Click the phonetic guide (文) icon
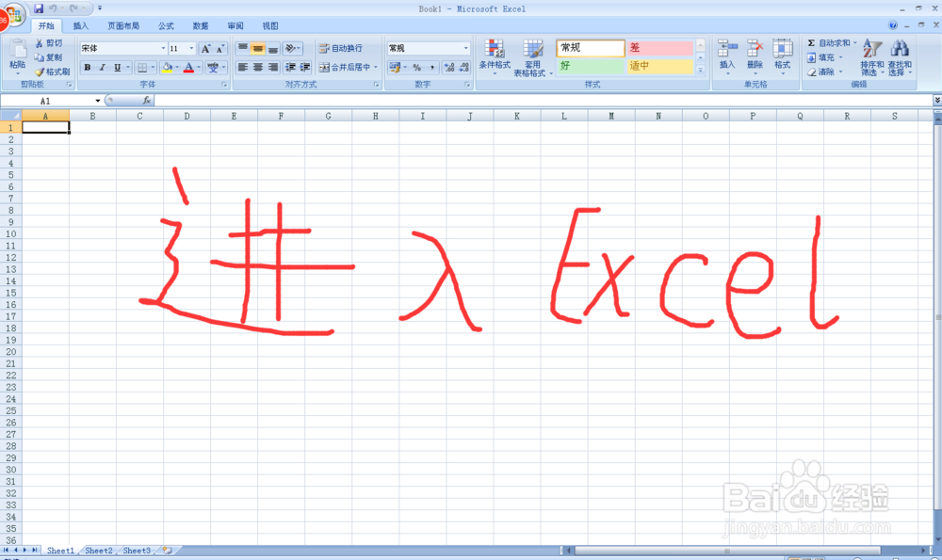 click(213, 67)
